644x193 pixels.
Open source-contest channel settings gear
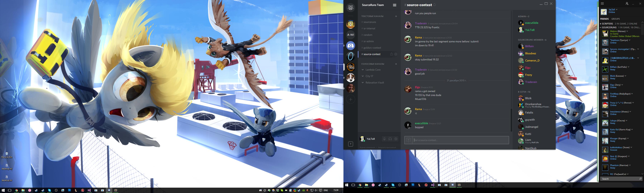tap(396, 54)
